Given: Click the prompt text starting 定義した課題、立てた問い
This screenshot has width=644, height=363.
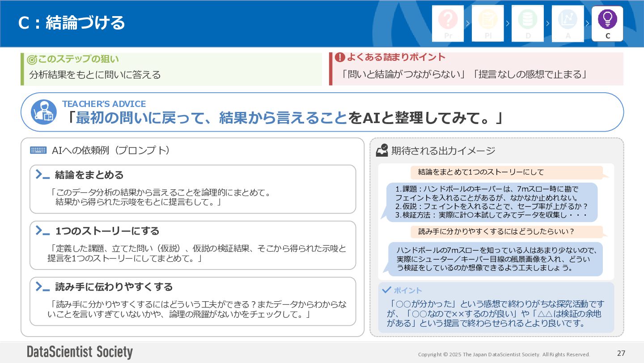Looking at the screenshot, I should [197, 253].
